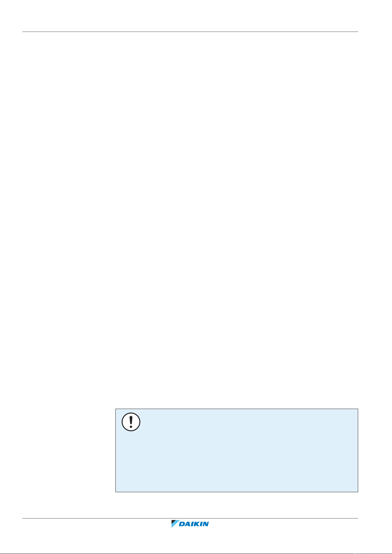
Task: Click the DAIKIN logo in the footer
Action: 190,524
